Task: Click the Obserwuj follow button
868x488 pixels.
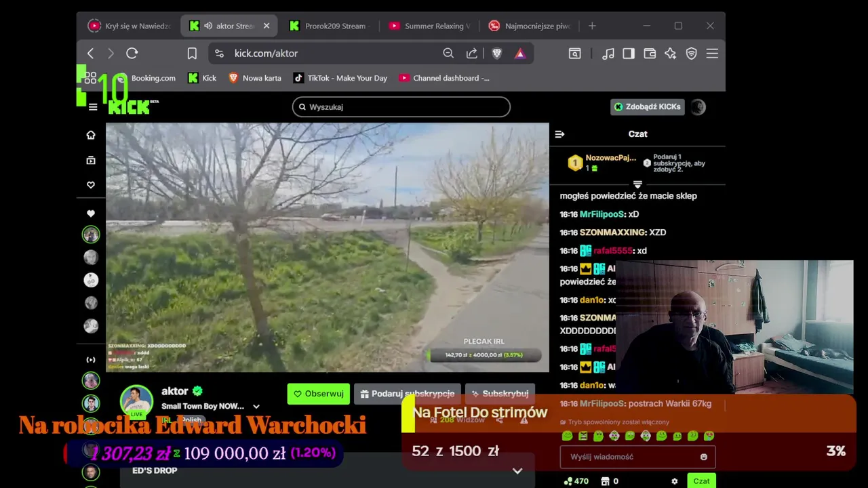Action: click(x=318, y=394)
